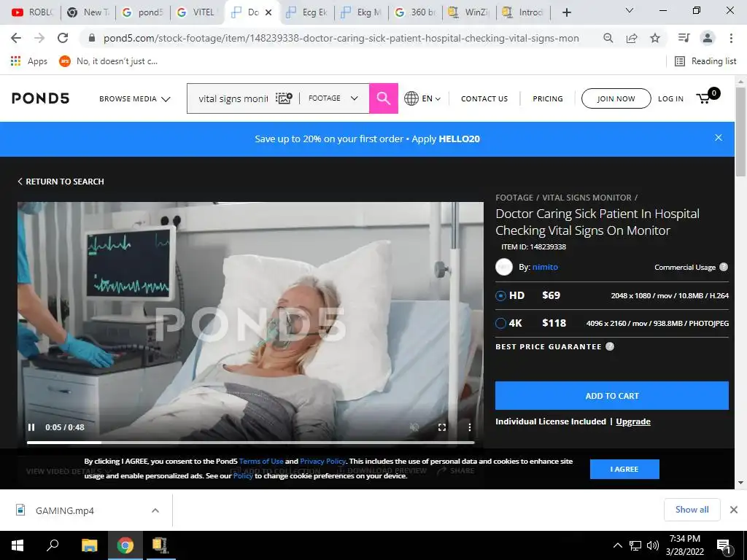Expand the Browse Media menu
Image resolution: width=747 pixels, height=560 pixels.
134,98
